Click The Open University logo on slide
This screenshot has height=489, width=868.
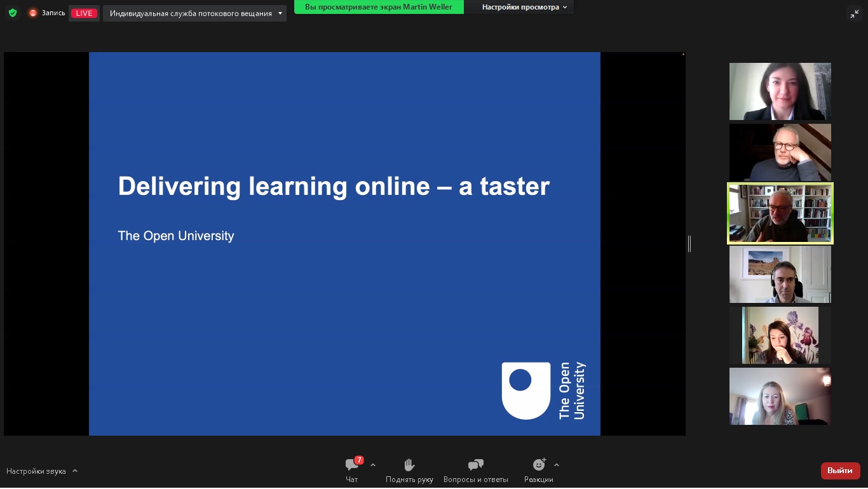pyautogui.click(x=543, y=391)
